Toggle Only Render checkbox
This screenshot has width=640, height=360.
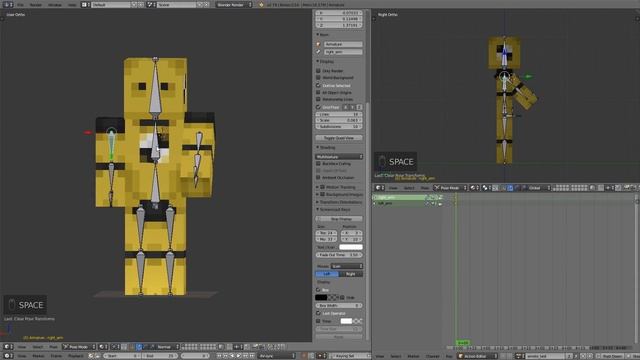318,71
